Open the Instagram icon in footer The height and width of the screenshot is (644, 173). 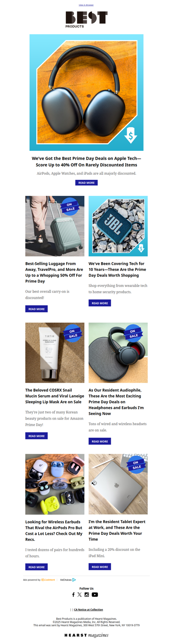pyautogui.click(x=86, y=595)
